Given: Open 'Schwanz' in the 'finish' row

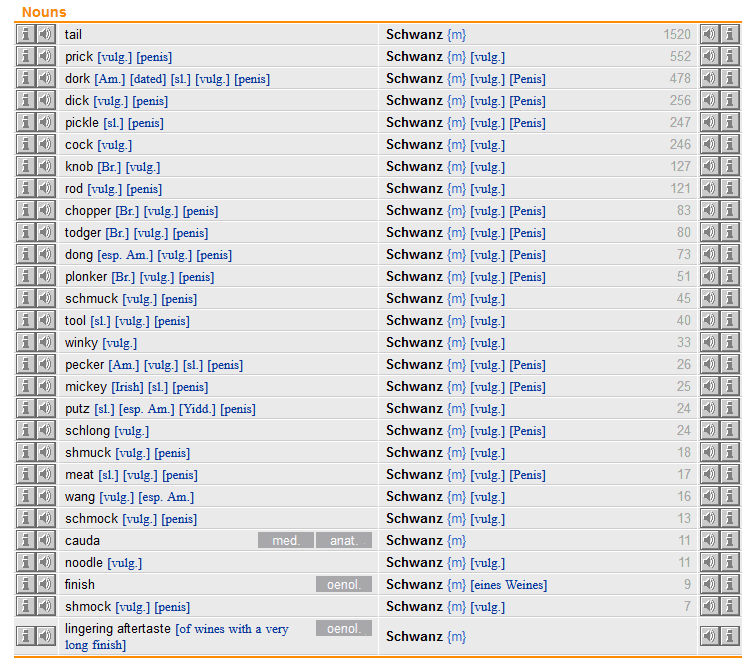Looking at the screenshot, I should [414, 585].
